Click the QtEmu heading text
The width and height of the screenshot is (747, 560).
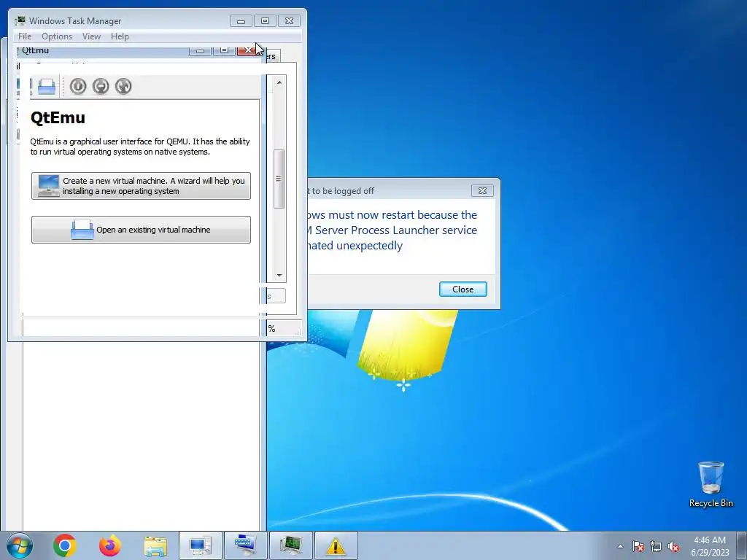tap(58, 117)
